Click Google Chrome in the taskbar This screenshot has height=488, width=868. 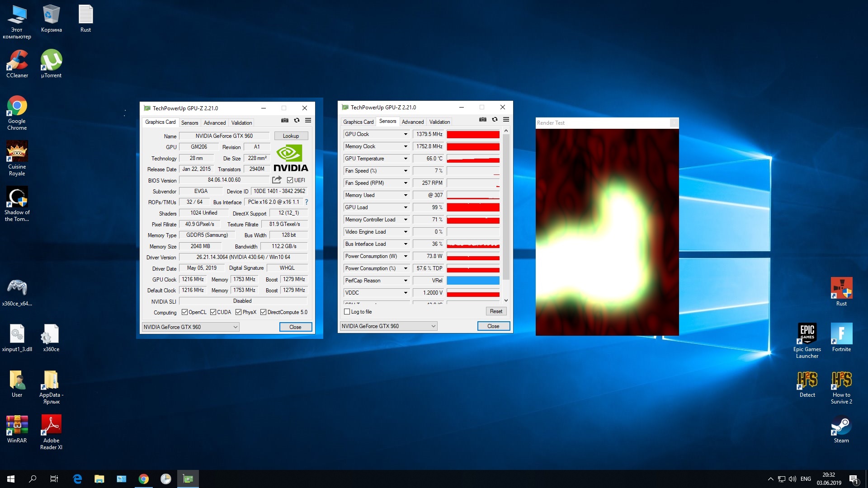click(x=144, y=479)
